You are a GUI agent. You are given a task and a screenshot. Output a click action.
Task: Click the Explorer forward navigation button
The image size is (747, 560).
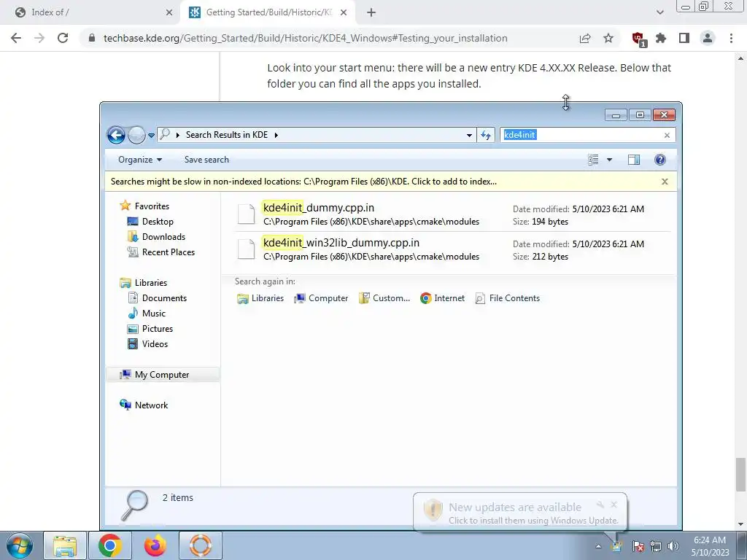click(x=136, y=135)
